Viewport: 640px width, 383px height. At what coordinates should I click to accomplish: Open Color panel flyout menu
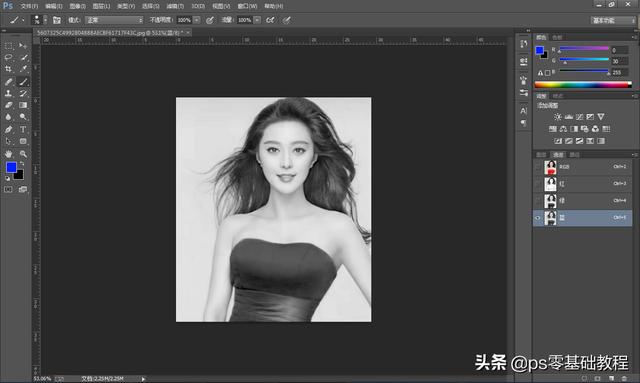(x=634, y=37)
